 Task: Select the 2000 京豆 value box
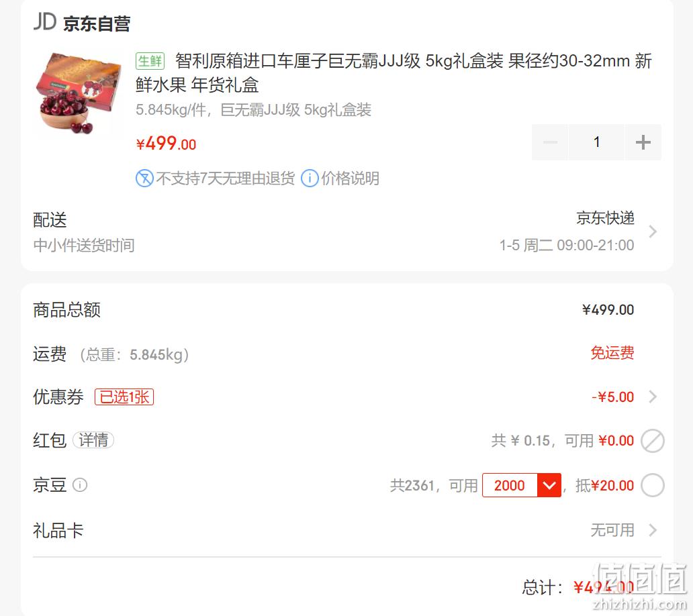click(x=510, y=485)
